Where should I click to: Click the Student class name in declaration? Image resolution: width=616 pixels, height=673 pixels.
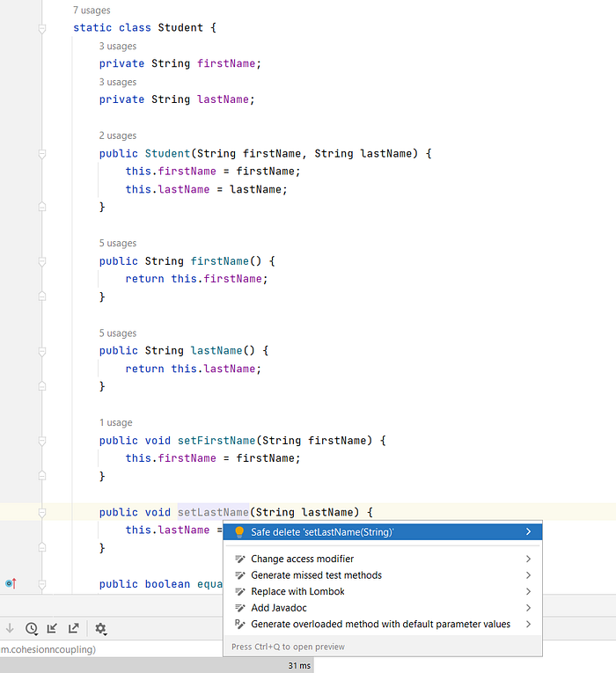tap(180, 27)
